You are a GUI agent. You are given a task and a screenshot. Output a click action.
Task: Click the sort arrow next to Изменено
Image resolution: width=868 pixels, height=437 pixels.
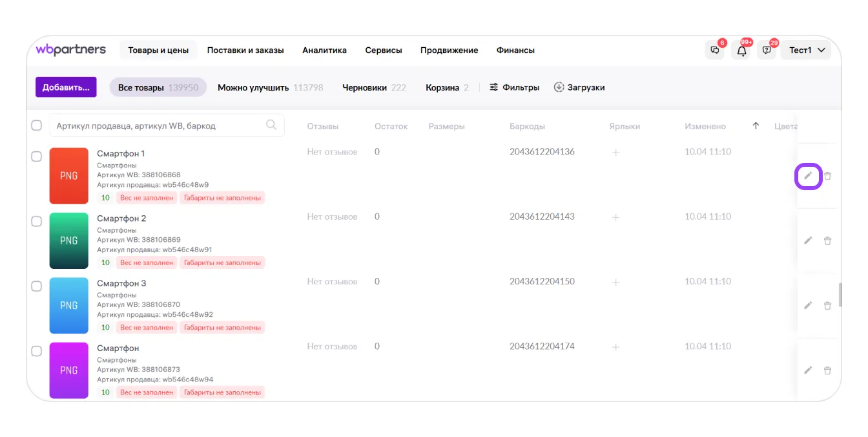tap(756, 126)
